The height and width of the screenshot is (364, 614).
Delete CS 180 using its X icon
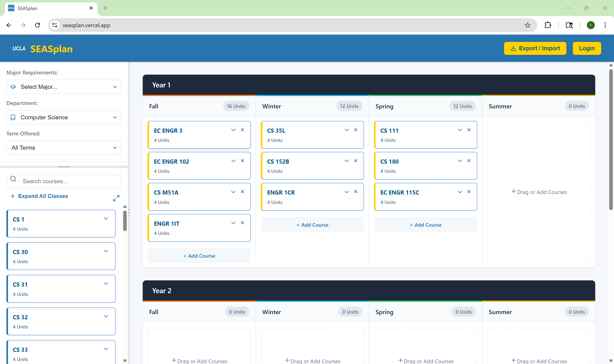click(x=469, y=161)
